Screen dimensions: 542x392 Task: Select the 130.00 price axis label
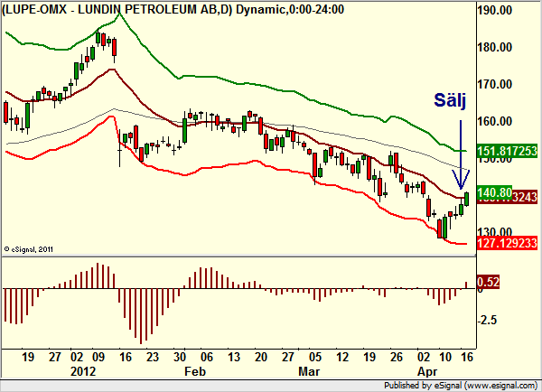[495, 231]
